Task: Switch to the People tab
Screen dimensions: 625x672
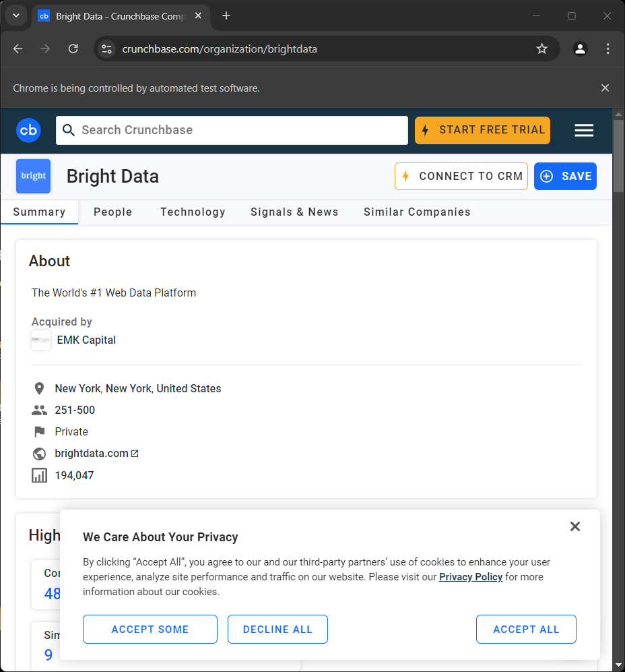Action: click(112, 212)
